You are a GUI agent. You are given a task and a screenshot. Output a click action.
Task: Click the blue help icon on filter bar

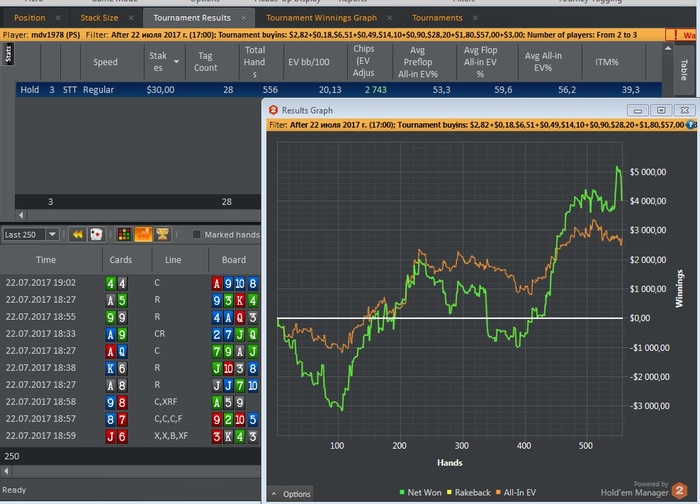(x=691, y=125)
